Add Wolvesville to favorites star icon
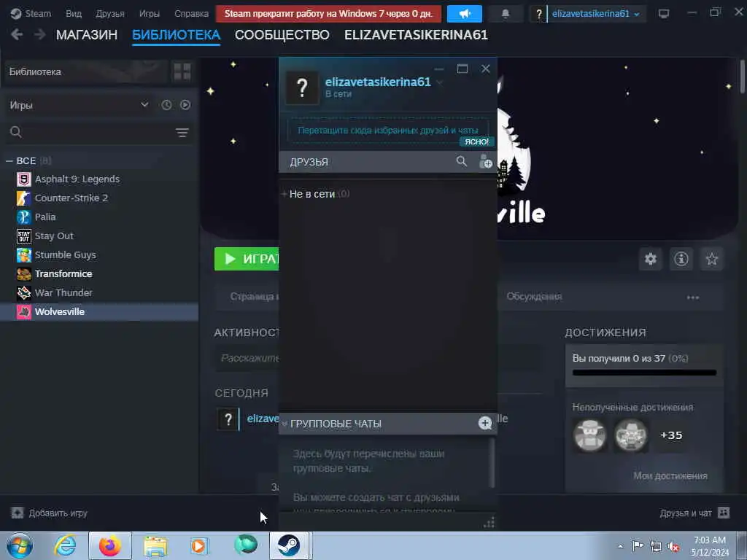This screenshot has height=560, width=747. [x=712, y=259]
